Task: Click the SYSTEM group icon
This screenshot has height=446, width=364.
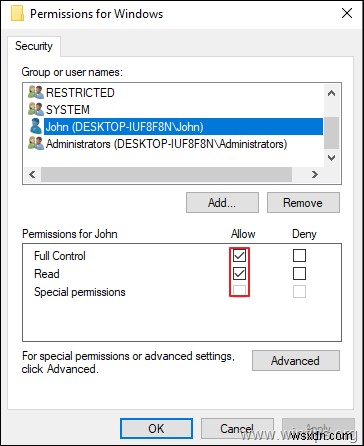Action: click(36, 109)
